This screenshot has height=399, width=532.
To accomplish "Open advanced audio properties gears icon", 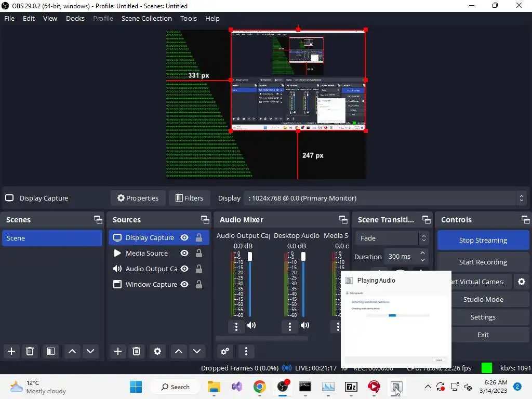I will pyautogui.click(x=225, y=351).
